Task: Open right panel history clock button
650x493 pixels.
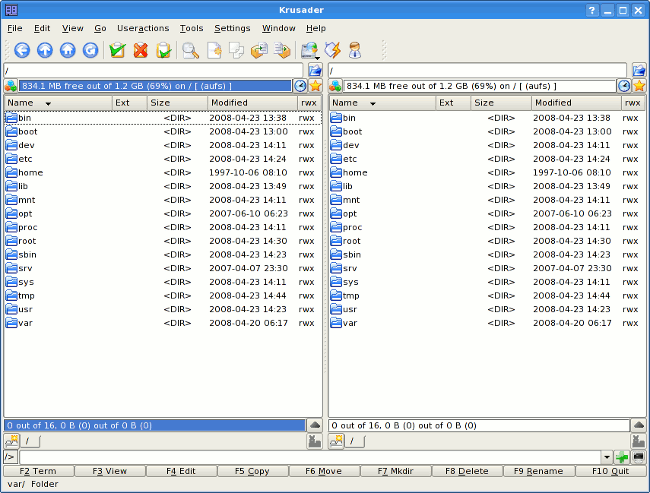Action: [624, 86]
